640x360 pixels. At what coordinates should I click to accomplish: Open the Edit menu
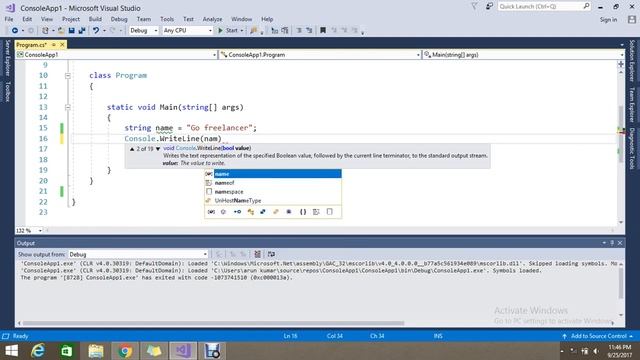27,19
